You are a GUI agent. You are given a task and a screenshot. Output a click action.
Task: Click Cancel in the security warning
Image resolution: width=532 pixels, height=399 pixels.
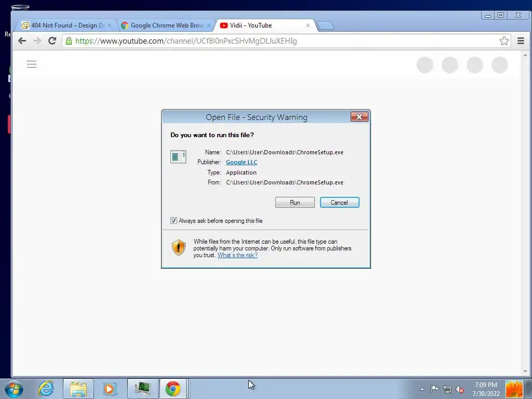click(x=339, y=203)
